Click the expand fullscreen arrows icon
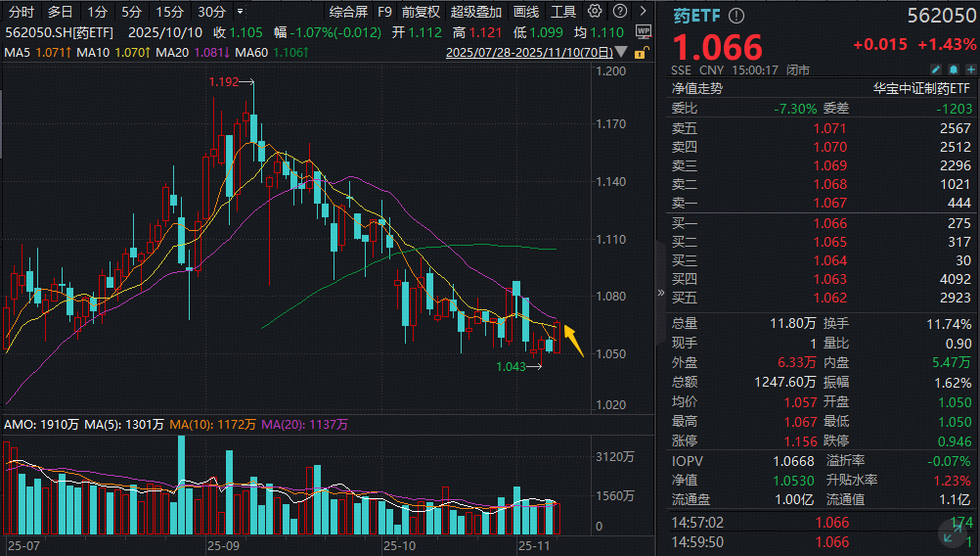980x556 pixels. click(952, 532)
